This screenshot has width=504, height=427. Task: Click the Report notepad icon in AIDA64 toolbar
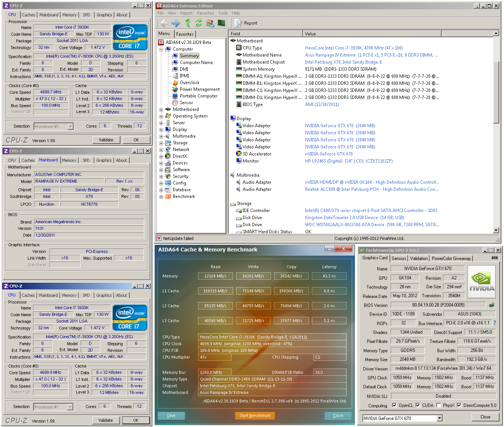tap(238, 23)
